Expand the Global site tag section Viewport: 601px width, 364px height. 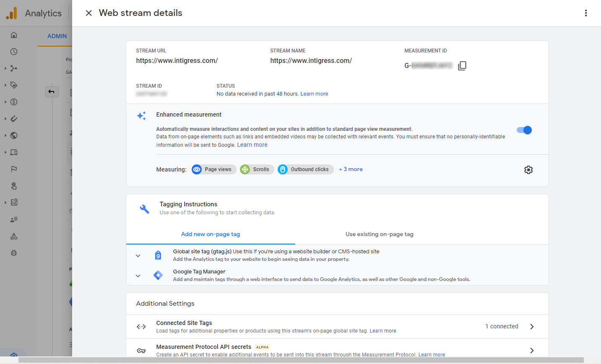point(138,256)
